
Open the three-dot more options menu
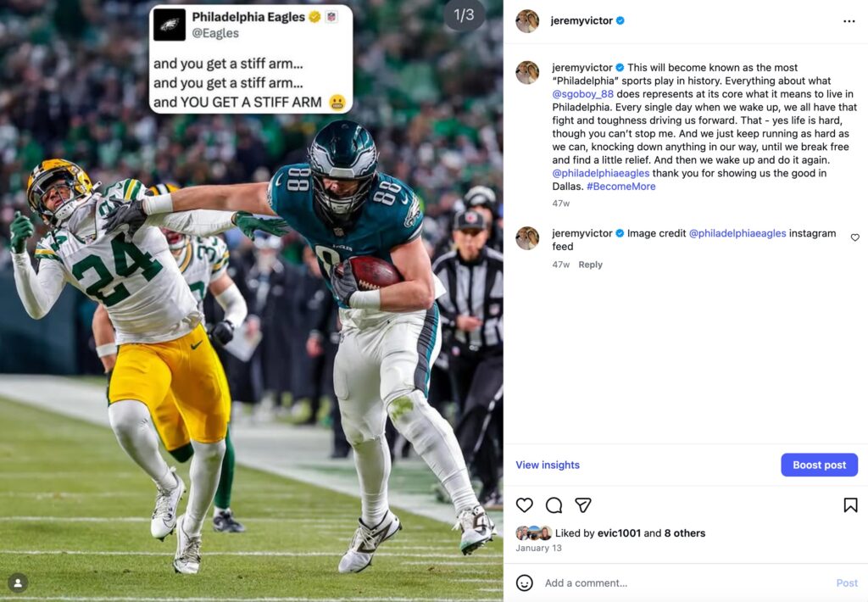point(849,21)
